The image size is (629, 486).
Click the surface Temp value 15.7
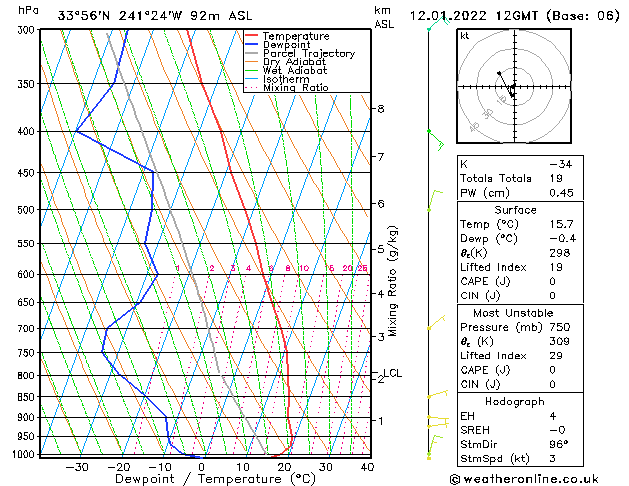point(561,224)
